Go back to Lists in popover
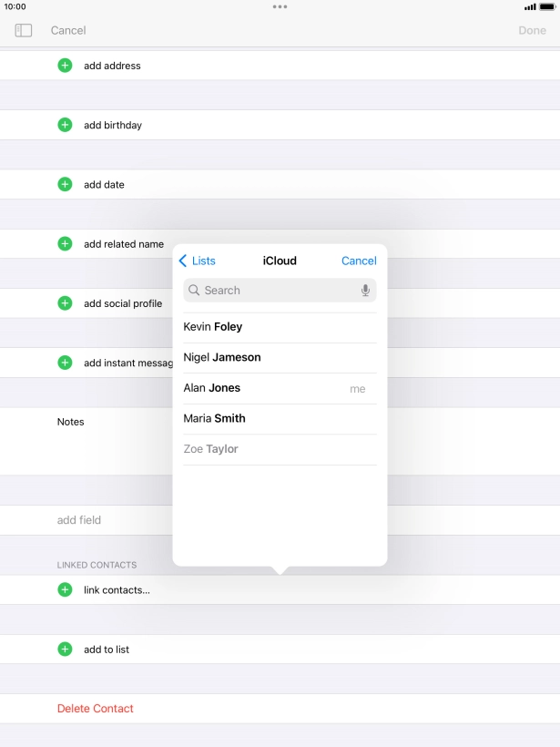This screenshot has width=560, height=747. 198,261
